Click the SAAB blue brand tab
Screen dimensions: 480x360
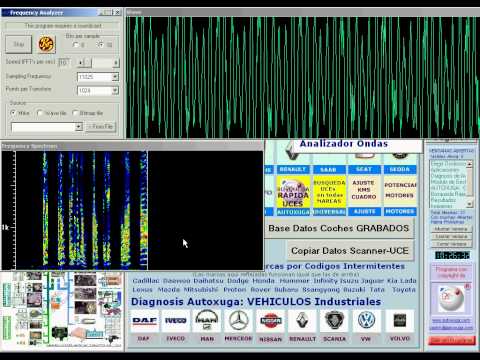(x=328, y=169)
